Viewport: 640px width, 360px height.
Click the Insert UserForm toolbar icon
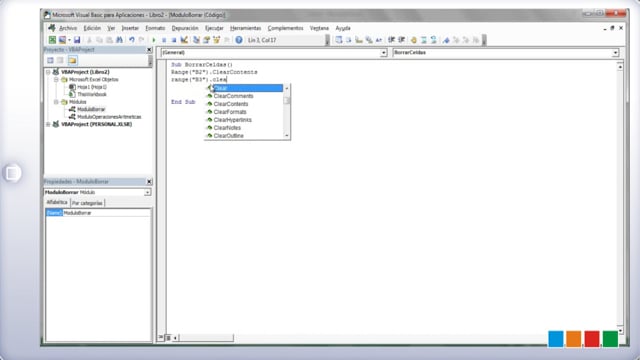tap(62, 40)
